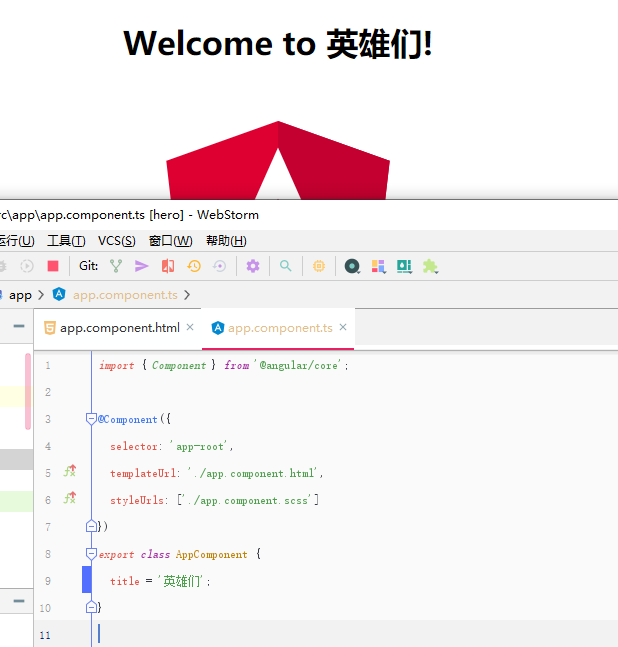Click override marker icon on line 6

coord(70,498)
